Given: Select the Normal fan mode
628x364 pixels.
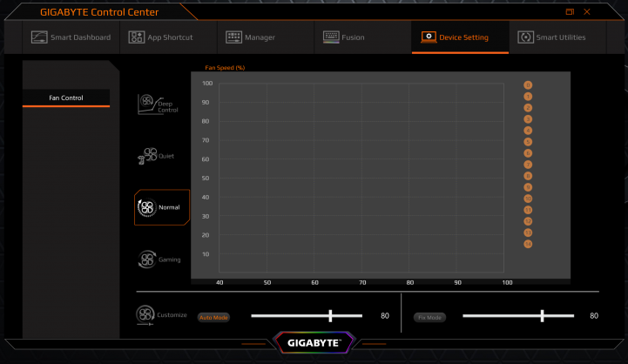Looking at the screenshot, I should pyautogui.click(x=162, y=207).
